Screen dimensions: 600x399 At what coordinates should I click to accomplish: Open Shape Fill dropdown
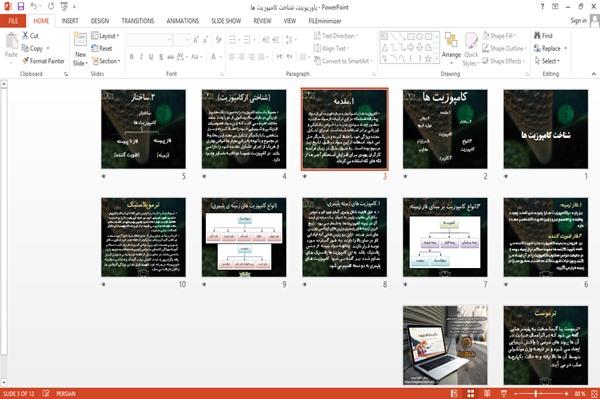tap(499, 36)
